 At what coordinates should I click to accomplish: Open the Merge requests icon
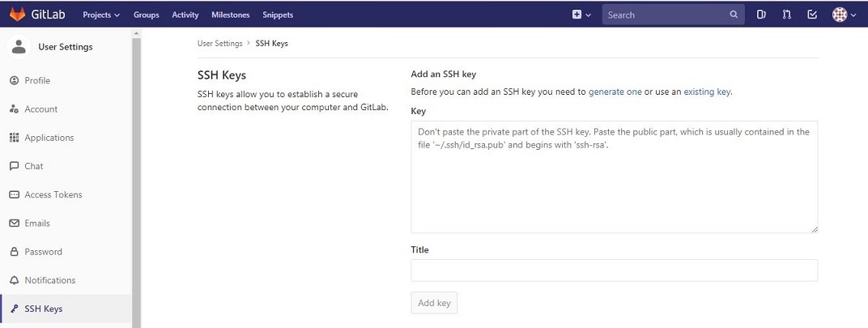tap(786, 15)
